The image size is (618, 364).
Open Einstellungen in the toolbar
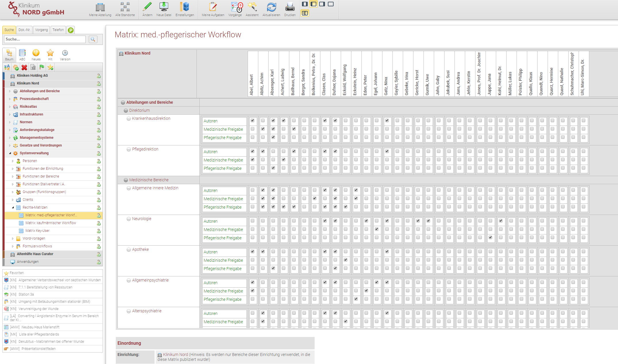[185, 9]
